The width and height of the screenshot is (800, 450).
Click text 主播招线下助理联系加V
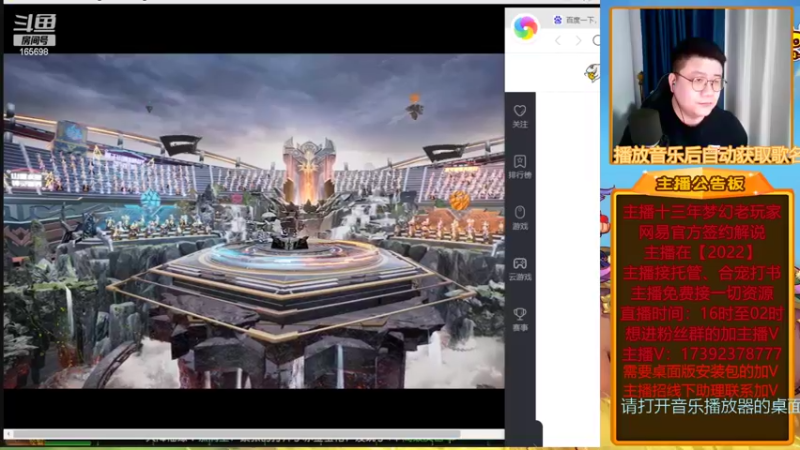tap(701, 391)
